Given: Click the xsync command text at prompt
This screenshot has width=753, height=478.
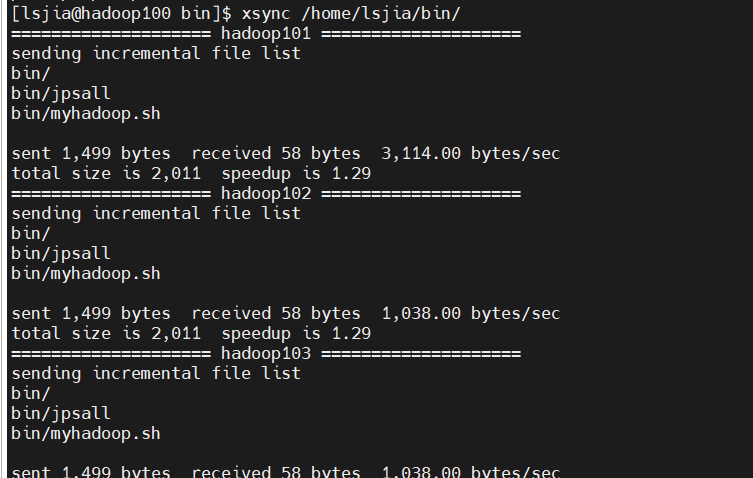Looking at the screenshot, I should click(266, 14).
